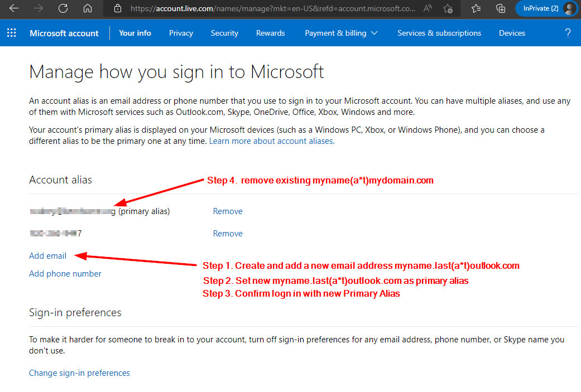Select the Rewards menu item
Image resolution: width=581 pixels, height=392 pixels.
[270, 33]
